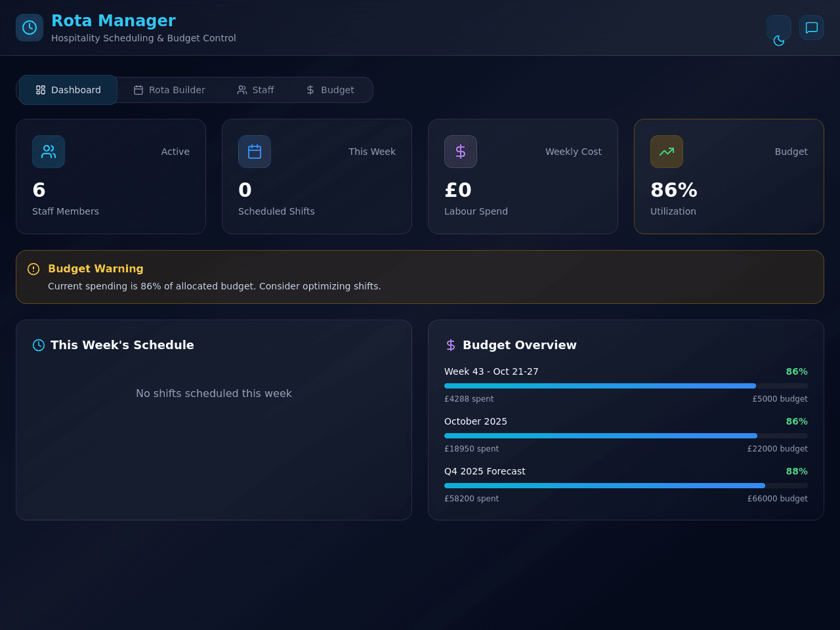Viewport: 840px width, 630px height.
Task: Click the Labour Spend dollar icon
Action: (461, 152)
